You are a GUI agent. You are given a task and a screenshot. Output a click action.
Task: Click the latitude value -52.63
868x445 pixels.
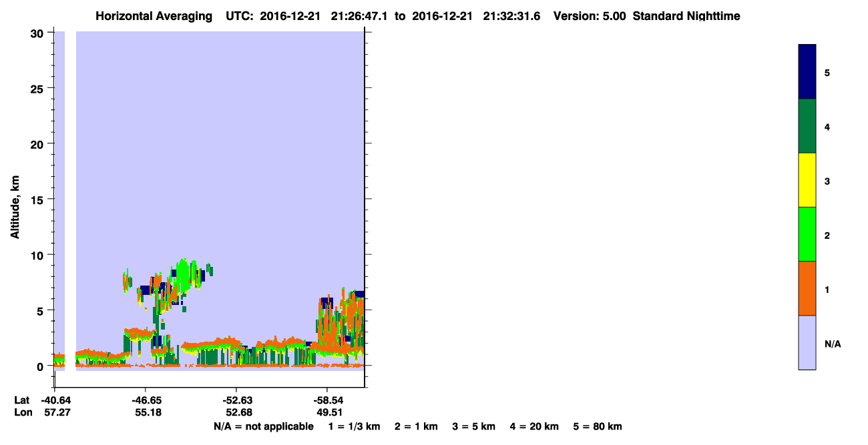(x=236, y=400)
